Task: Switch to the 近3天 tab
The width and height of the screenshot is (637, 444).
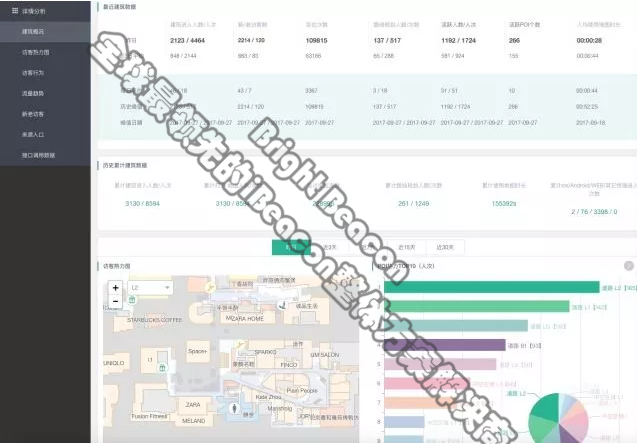Action: click(x=329, y=247)
